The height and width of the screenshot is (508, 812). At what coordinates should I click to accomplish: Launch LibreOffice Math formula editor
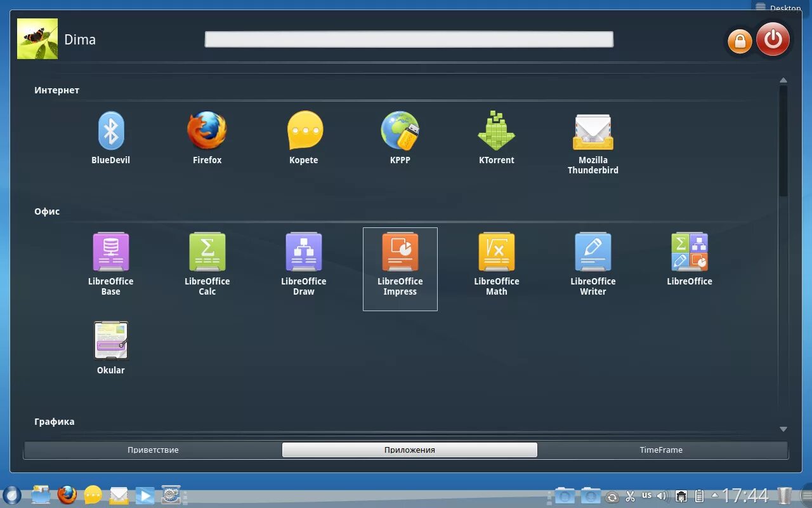click(x=497, y=264)
